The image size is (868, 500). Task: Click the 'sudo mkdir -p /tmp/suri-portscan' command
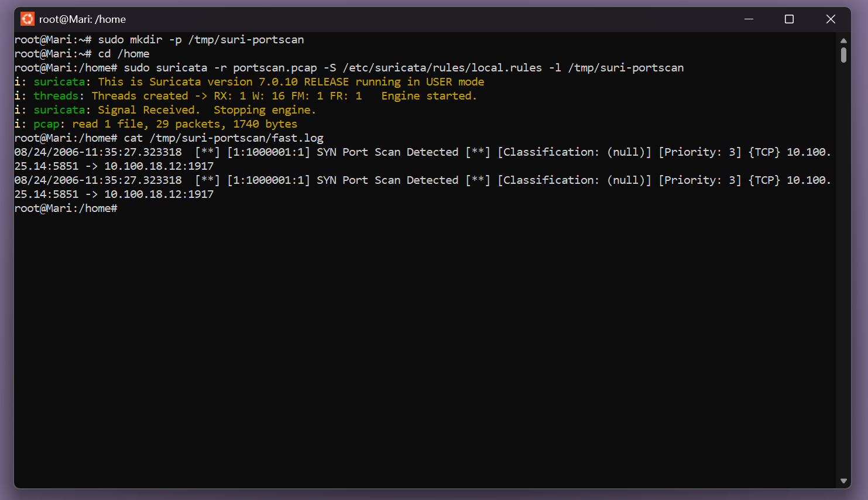pos(201,40)
